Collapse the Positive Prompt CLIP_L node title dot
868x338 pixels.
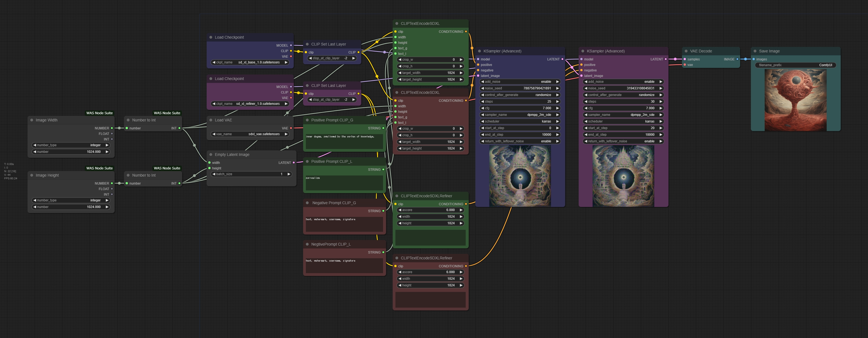[x=307, y=162]
